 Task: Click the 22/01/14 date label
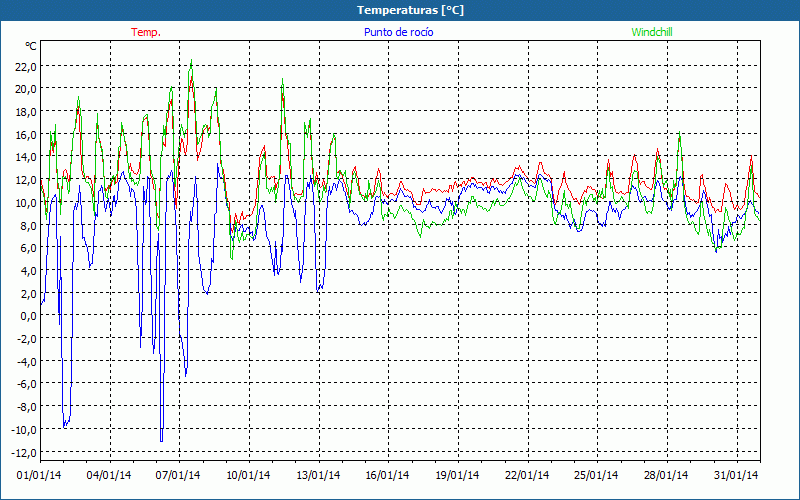click(527, 476)
